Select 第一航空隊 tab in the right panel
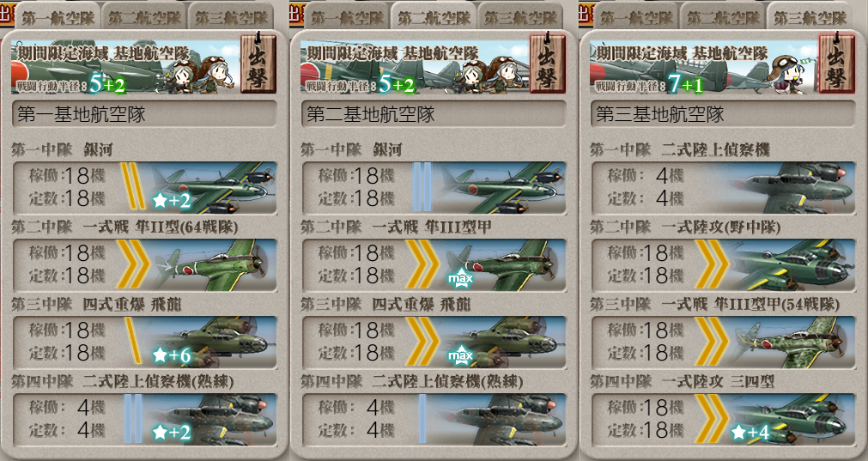868x461 pixels. [x=636, y=18]
